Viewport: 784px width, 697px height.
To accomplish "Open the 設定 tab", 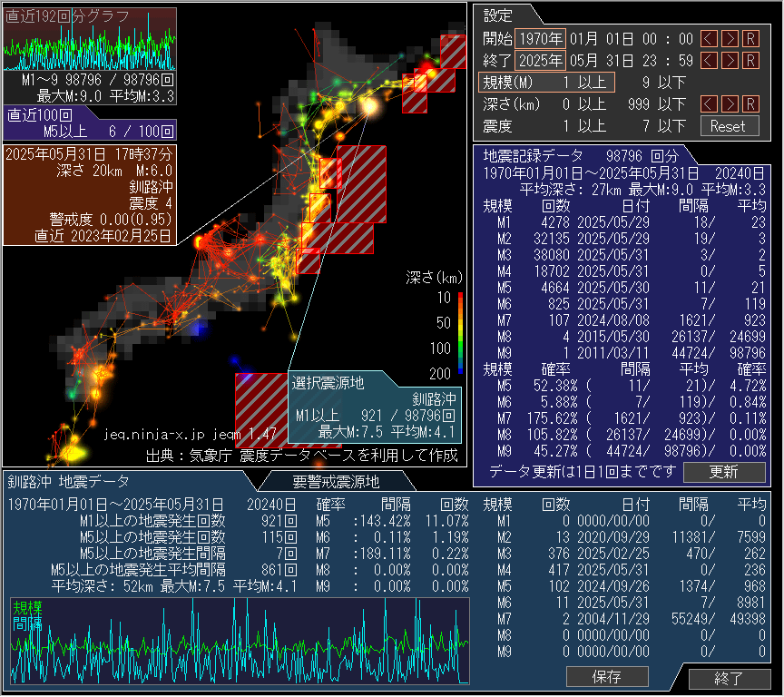I will (x=498, y=15).
